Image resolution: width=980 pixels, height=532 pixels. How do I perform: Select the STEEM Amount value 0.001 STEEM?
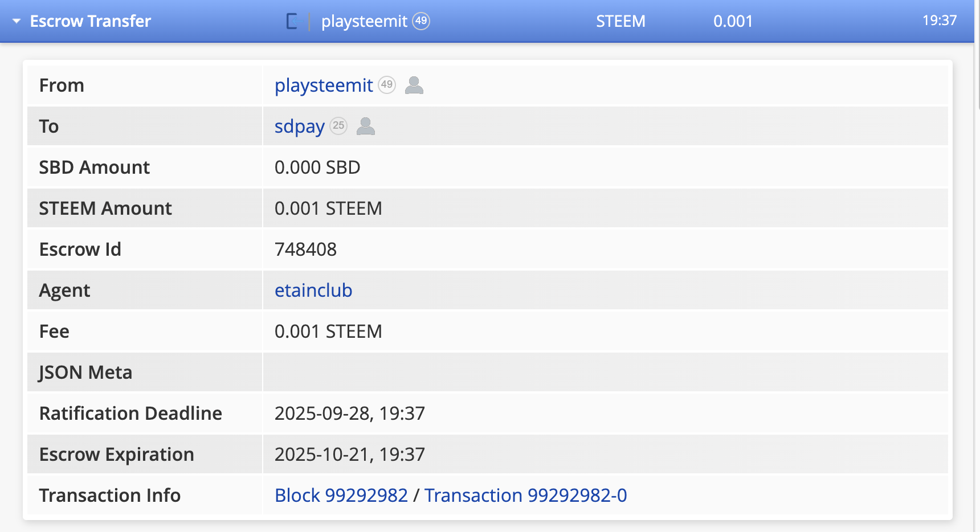328,208
